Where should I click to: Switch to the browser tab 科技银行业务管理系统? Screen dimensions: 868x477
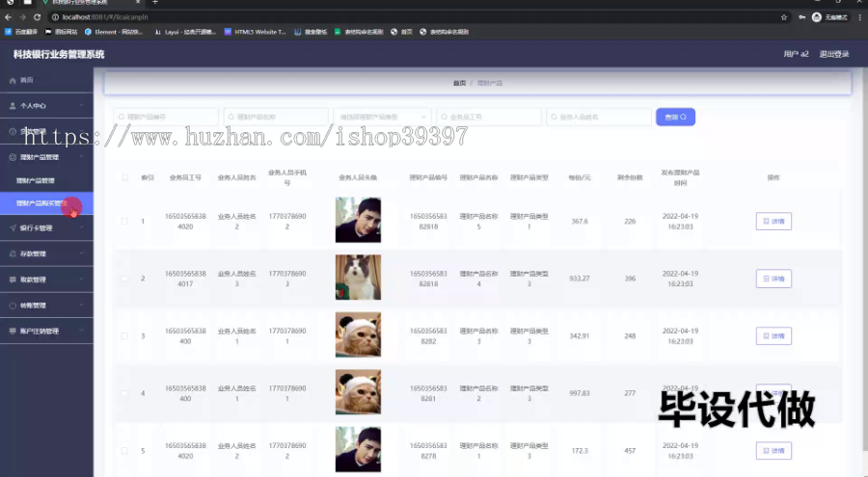(x=92, y=2)
